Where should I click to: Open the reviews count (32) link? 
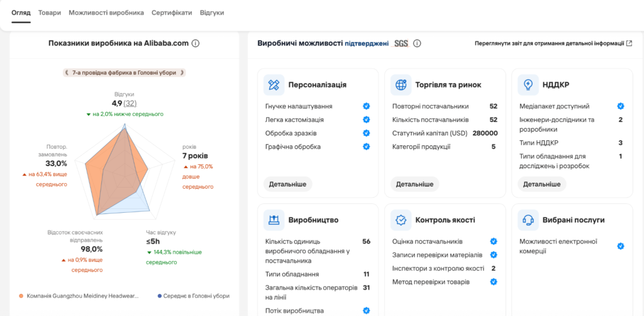coord(130,104)
